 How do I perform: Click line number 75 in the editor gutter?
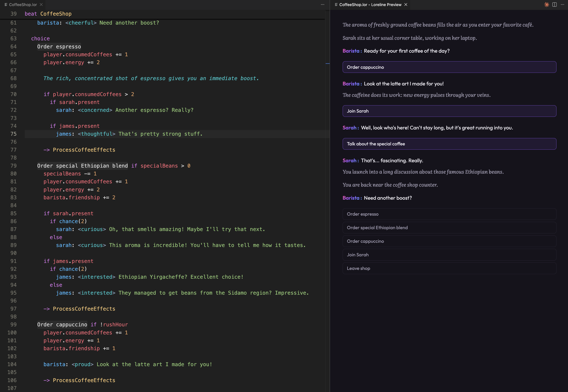pyautogui.click(x=14, y=134)
